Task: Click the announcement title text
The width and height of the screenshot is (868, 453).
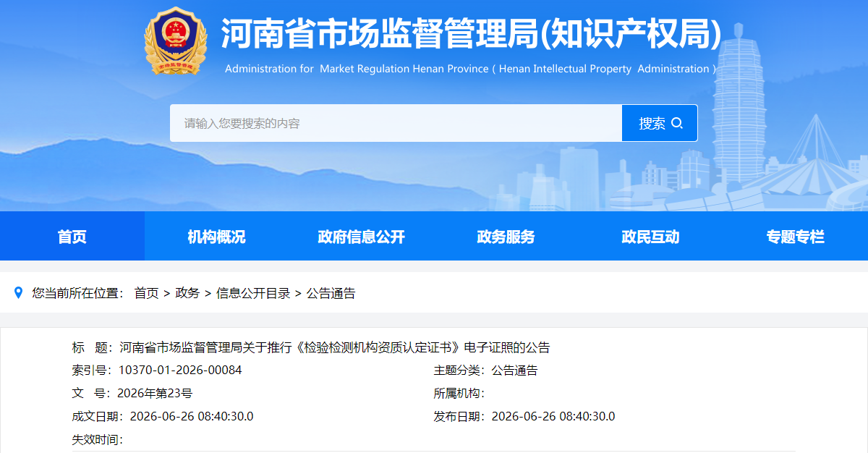Action: [x=335, y=347]
